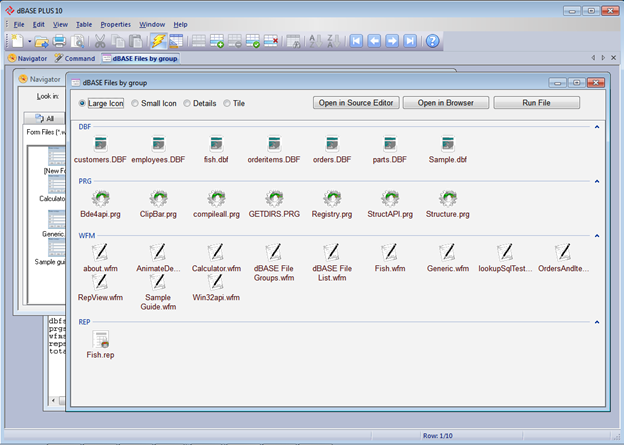Open the View menu
The height and width of the screenshot is (445, 624).
click(x=60, y=25)
